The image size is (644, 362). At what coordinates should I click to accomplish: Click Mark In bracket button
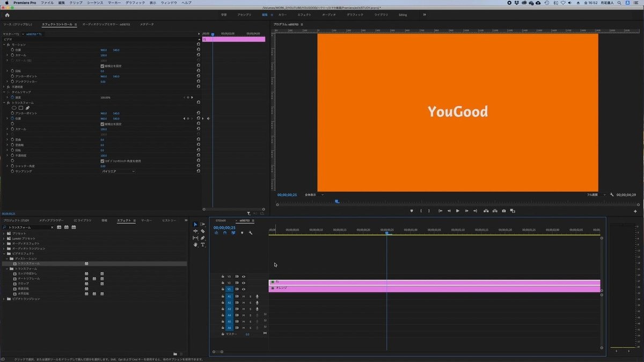pos(421,211)
